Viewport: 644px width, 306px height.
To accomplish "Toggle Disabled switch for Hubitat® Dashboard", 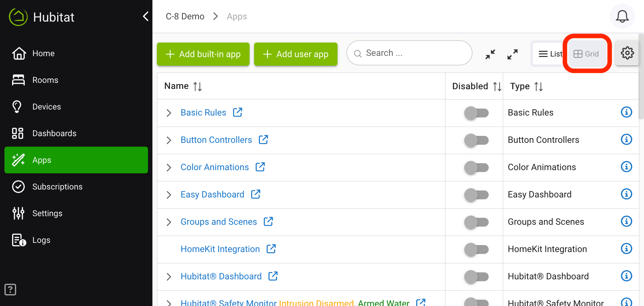I will 476,277.
